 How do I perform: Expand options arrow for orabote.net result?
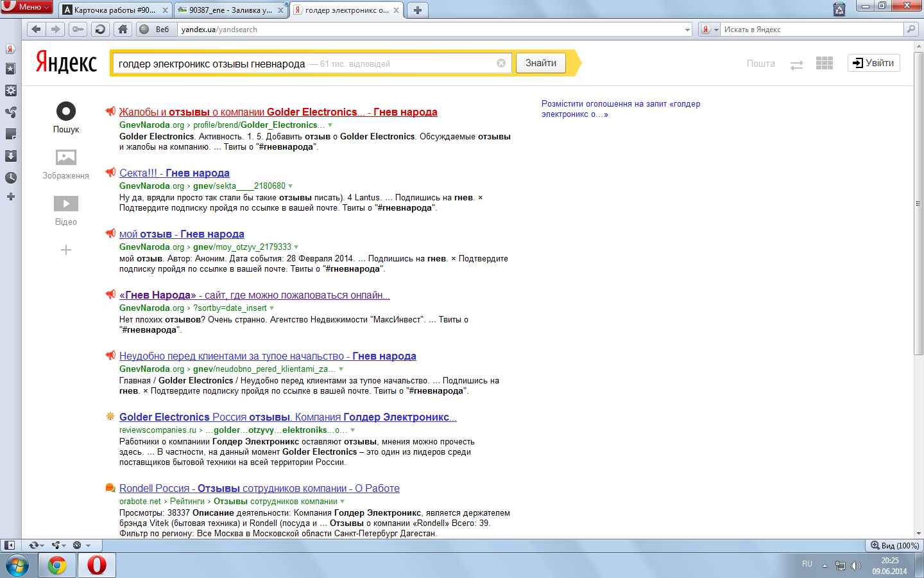pyautogui.click(x=342, y=502)
